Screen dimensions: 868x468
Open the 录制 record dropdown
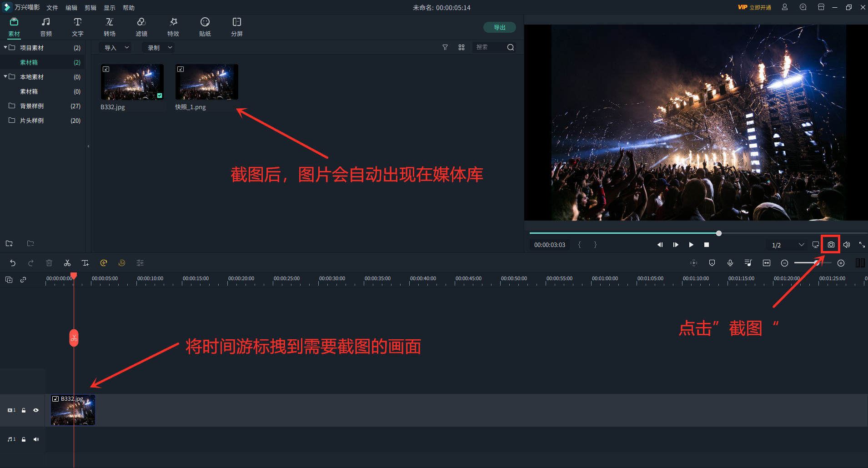(158, 47)
